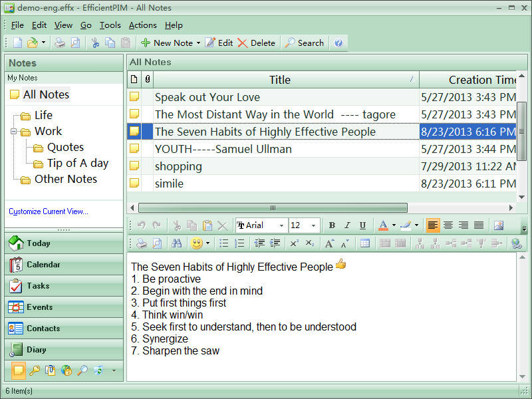532x399 pixels.
Task: Click the Cut scissors icon in the main toolbar
Action: click(x=95, y=43)
